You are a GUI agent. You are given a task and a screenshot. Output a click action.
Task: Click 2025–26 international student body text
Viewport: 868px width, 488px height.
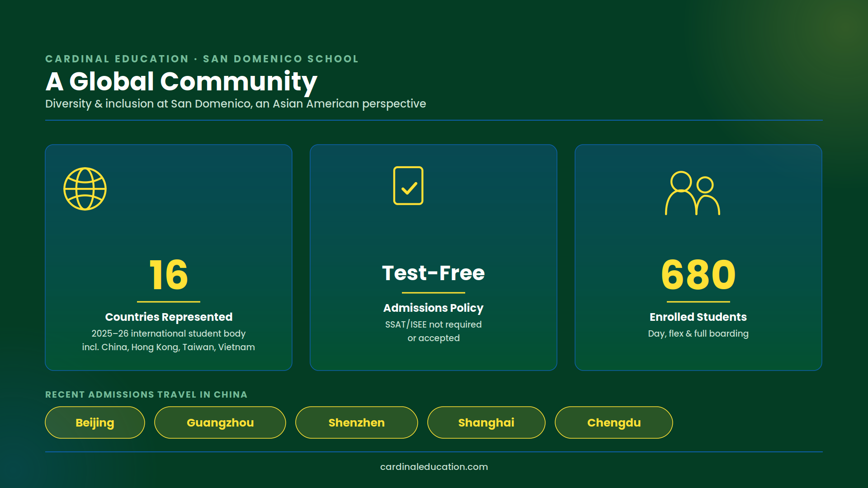(169, 333)
